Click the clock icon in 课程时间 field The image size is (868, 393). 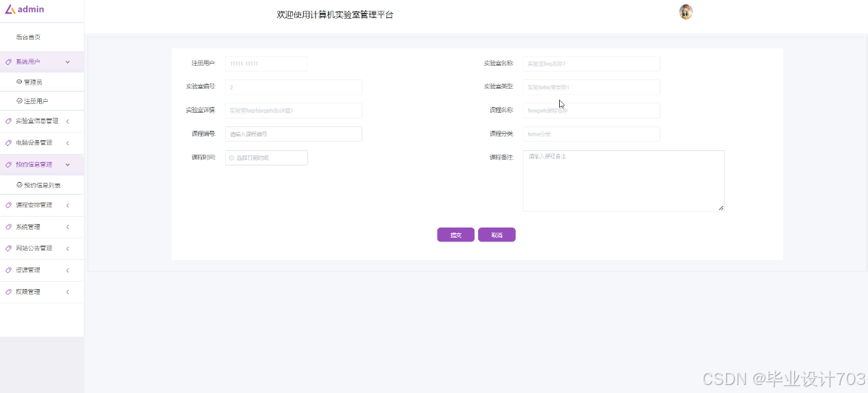click(x=231, y=157)
